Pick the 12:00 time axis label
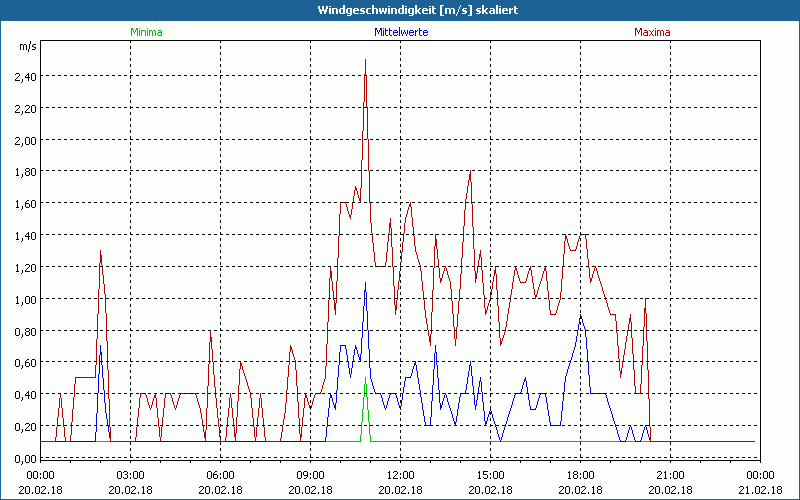This screenshot has height=500, width=800. tap(400, 475)
